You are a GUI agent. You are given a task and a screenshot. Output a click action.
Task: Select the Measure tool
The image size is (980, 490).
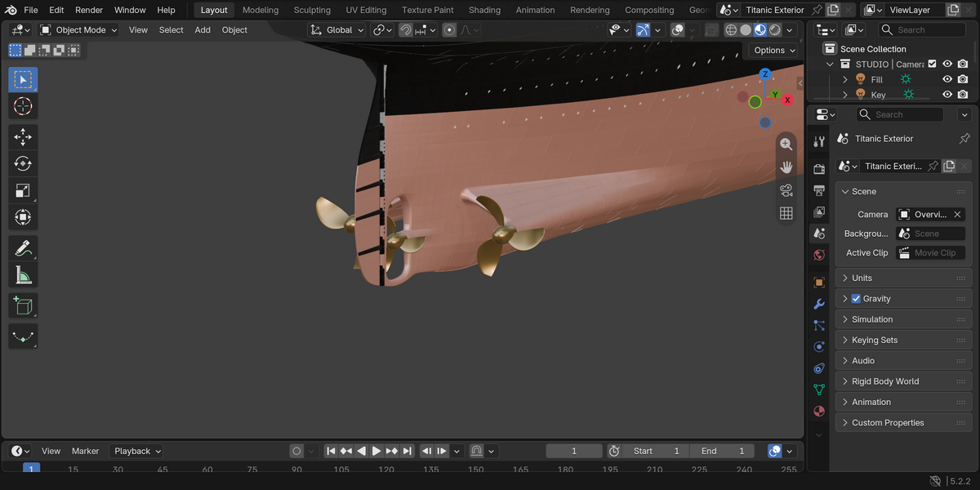click(23, 275)
